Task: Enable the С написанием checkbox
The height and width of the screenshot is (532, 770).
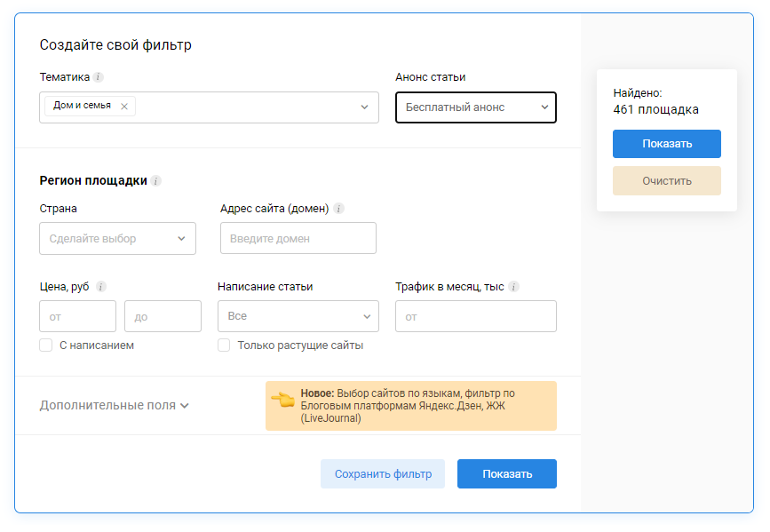Action: (46, 345)
